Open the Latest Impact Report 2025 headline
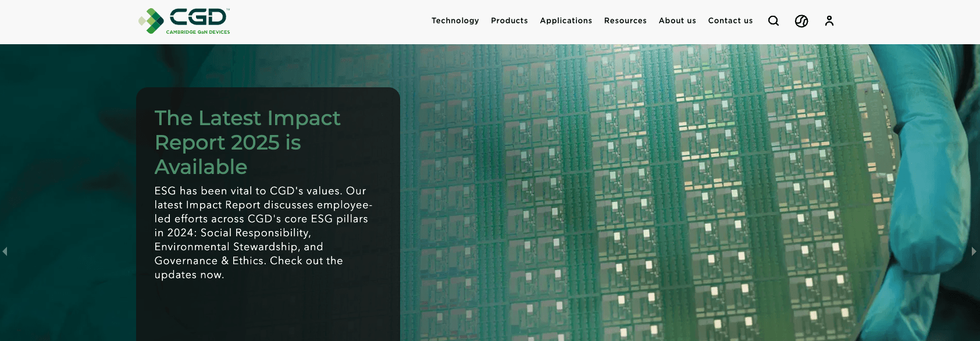This screenshot has width=980, height=341. pos(247,142)
